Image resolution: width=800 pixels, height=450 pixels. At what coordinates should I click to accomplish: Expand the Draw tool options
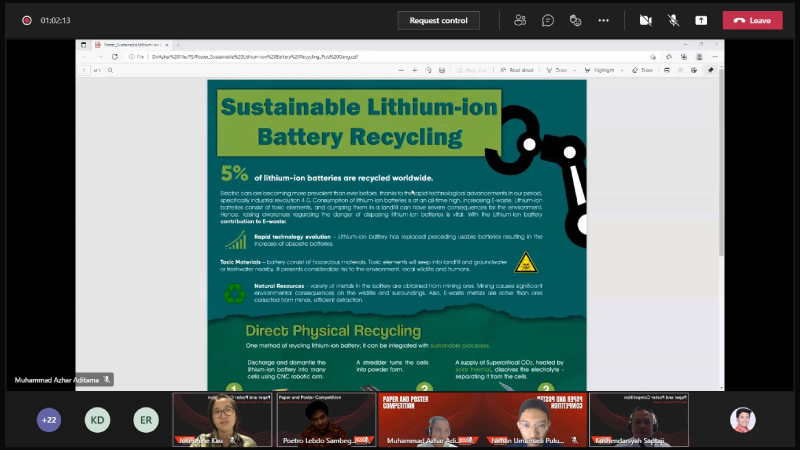coord(574,70)
